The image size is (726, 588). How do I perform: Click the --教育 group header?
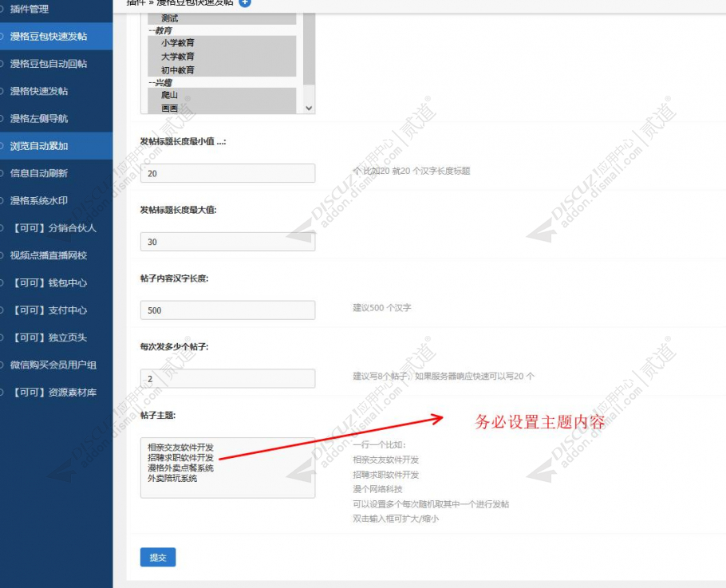[160, 30]
